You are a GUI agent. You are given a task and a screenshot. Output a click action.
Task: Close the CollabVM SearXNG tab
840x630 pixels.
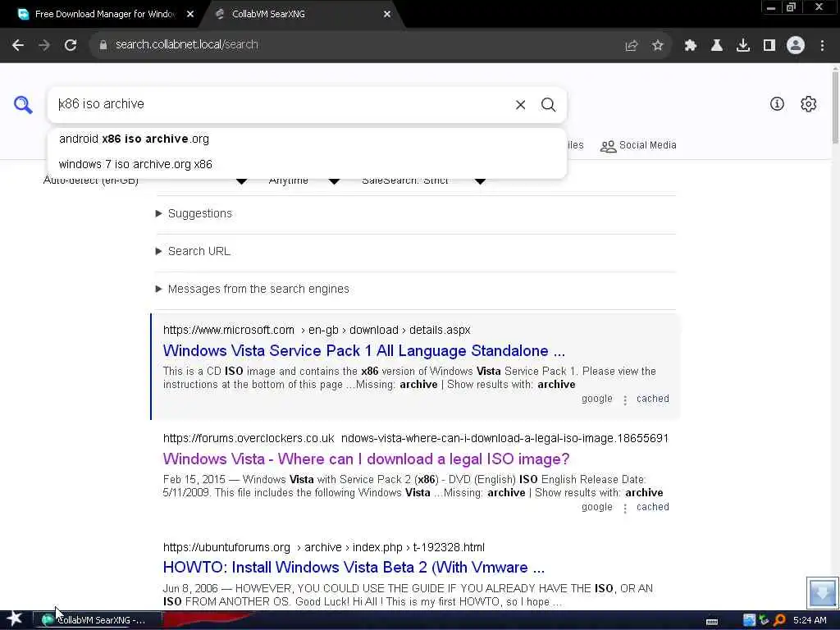(387, 15)
